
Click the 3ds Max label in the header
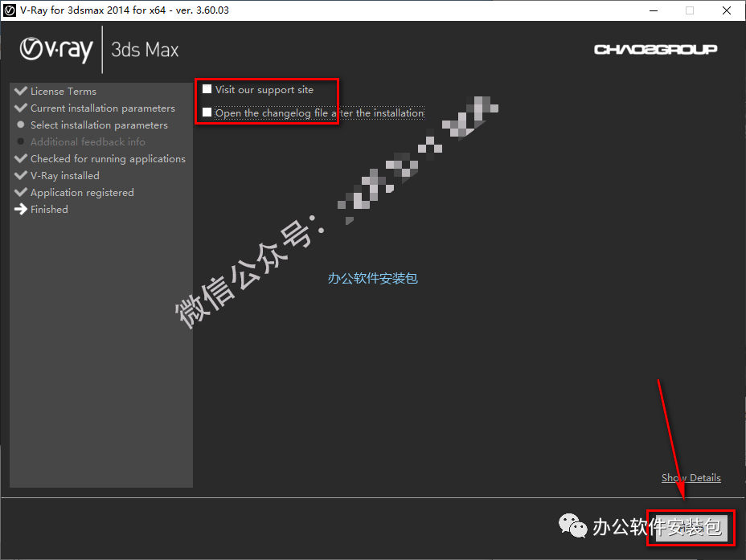tap(145, 49)
